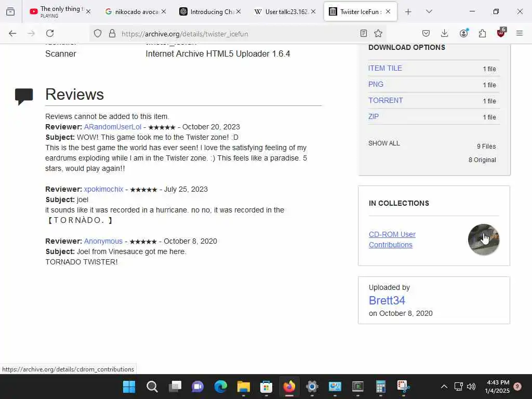
Task: Close the 'nikocado avoca' tab
Action: click(164, 11)
